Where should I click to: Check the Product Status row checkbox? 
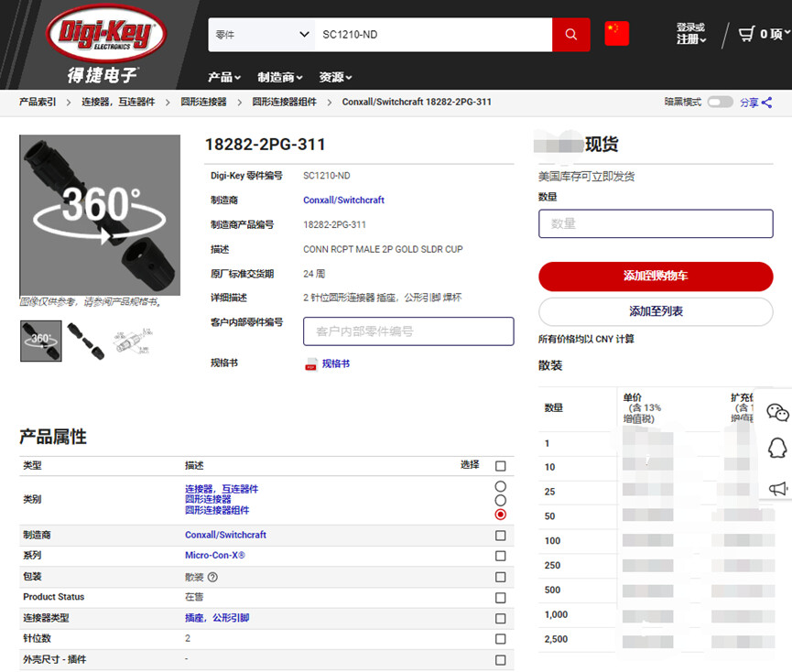coord(501,598)
